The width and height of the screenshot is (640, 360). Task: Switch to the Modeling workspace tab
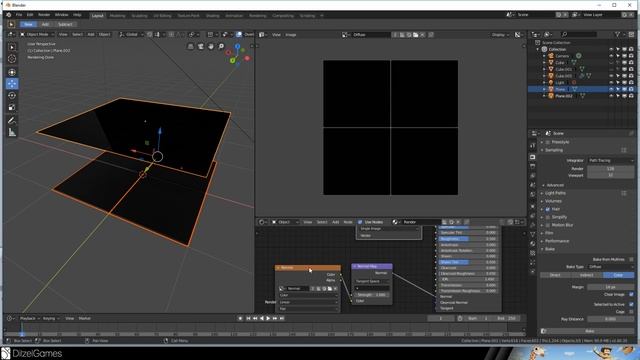pyautogui.click(x=118, y=16)
